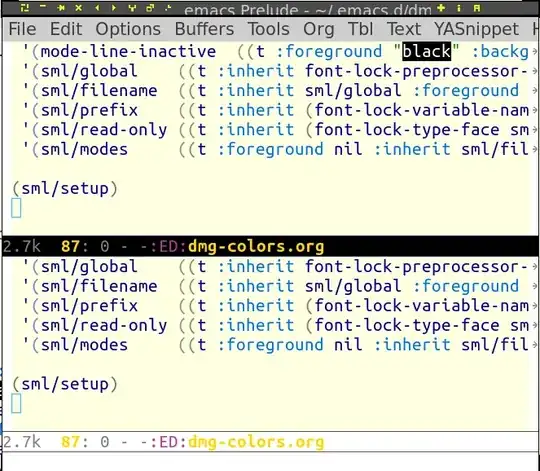Click the Y-shaped icon in the title bar

pyautogui.click(x=132, y=8)
